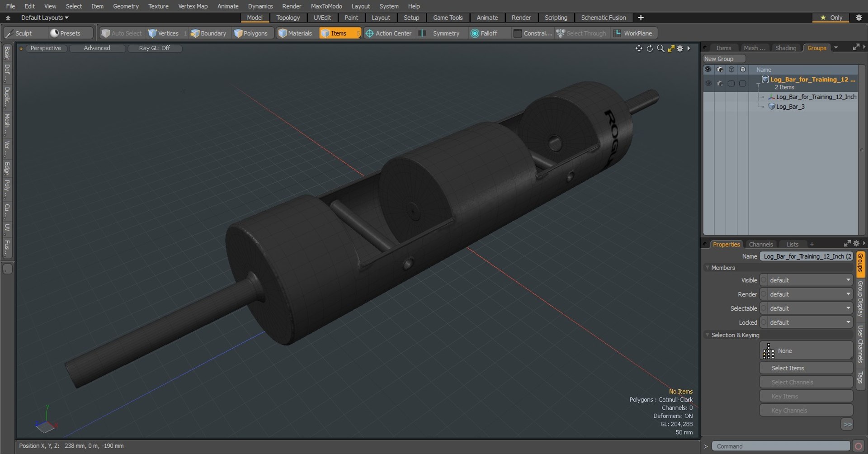This screenshot has width=868, height=454.
Task: Click the Command input field
Action: [781, 446]
